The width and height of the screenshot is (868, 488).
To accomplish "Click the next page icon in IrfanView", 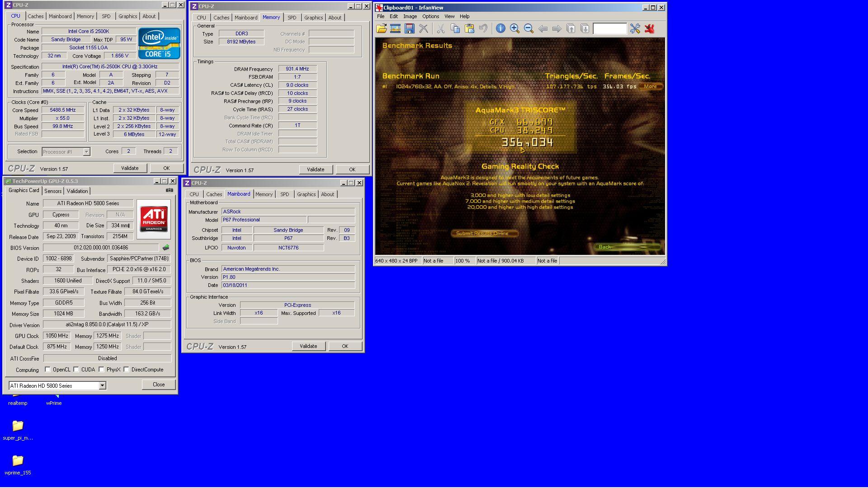I will [585, 28].
